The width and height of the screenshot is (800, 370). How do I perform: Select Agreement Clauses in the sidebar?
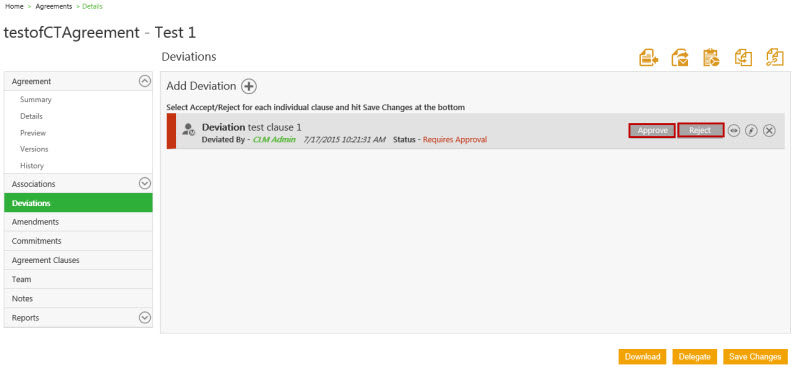click(78, 260)
